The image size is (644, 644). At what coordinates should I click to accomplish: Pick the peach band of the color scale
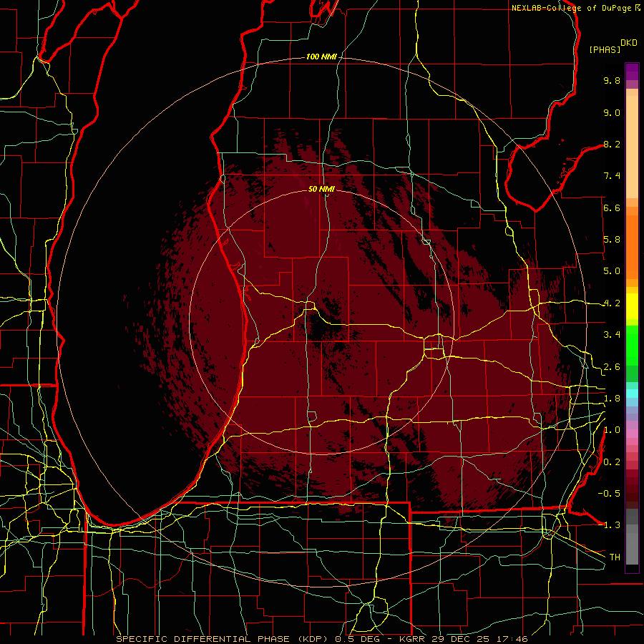point(632,147)
